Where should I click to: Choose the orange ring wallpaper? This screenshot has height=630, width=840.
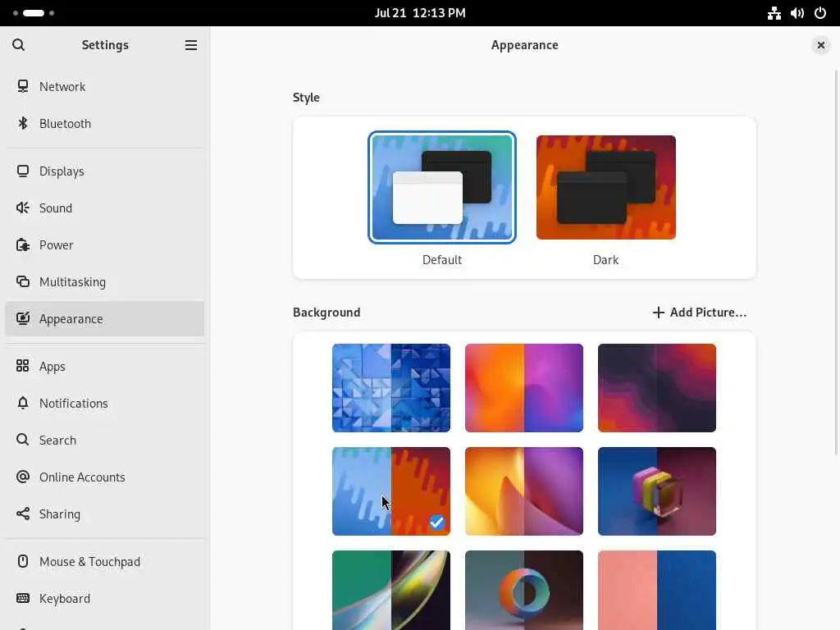524,591
